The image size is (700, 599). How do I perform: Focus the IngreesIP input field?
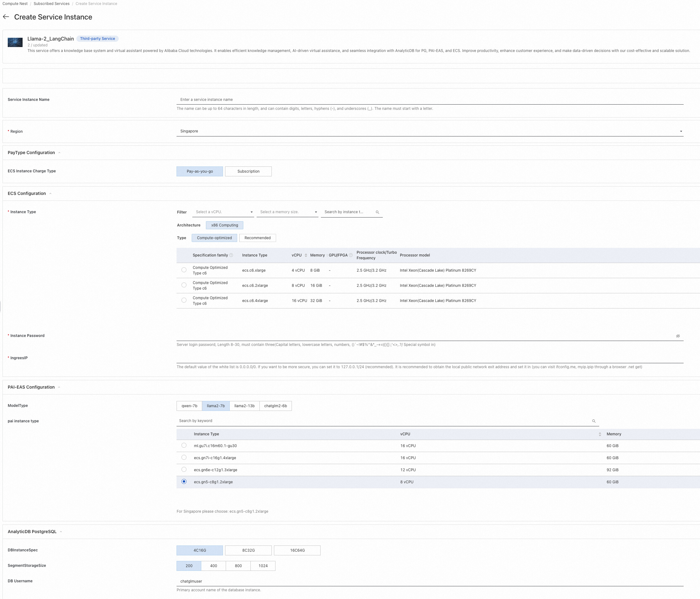click(430, 358)
